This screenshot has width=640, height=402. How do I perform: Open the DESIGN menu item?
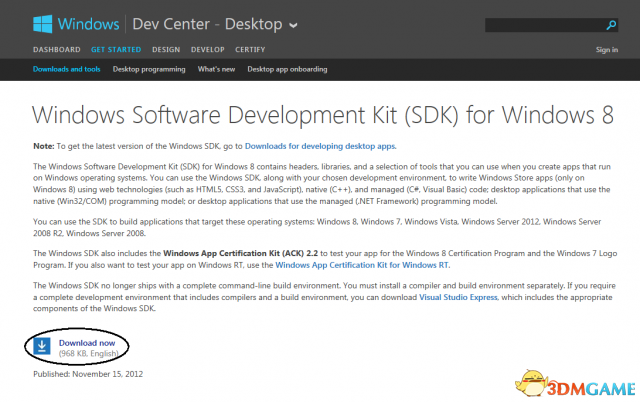click(166, 50)
